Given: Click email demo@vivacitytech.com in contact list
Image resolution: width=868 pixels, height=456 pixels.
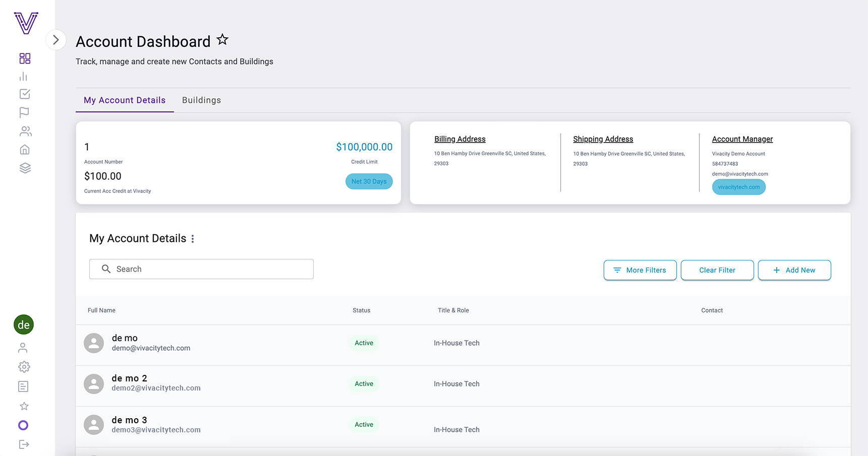Looking at the screenshot, I should pos(151,348).
